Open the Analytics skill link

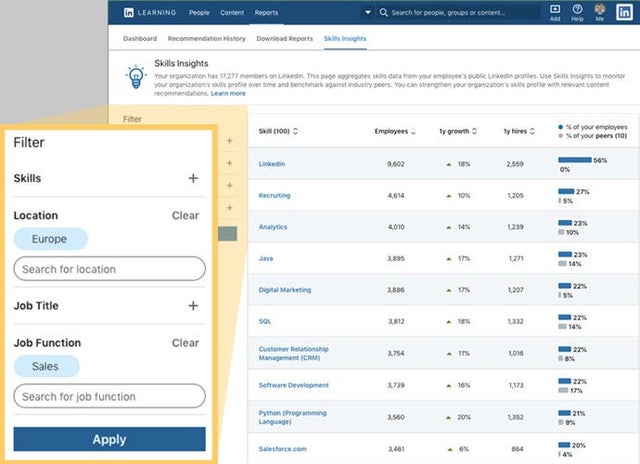point(273,227)
